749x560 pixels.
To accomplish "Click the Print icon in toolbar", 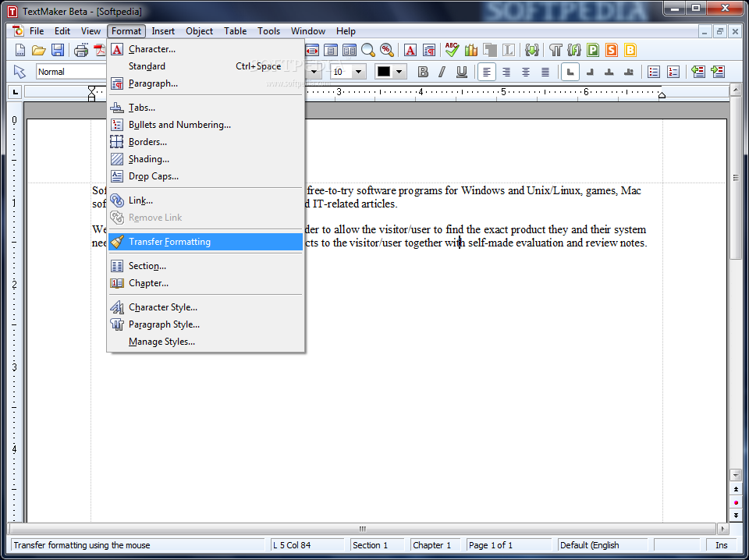I will 81,51.
